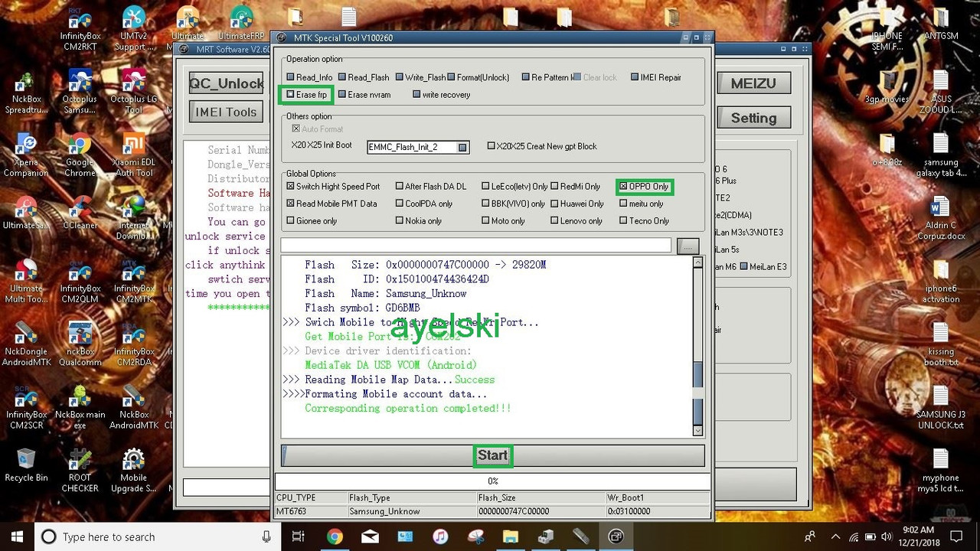Launch the UMTv2 Support desktop icon
The height and width of the screenshot is (551, 980).
coord(134,29)
